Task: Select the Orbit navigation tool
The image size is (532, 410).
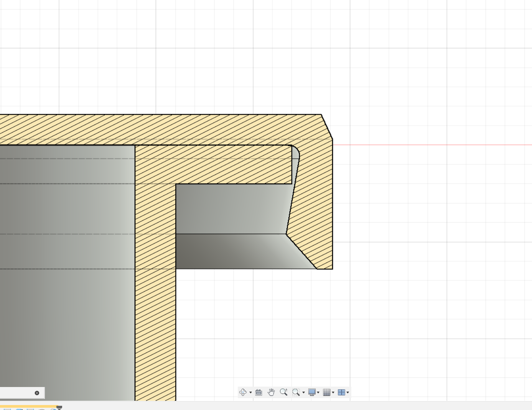Action: [243, 392]
